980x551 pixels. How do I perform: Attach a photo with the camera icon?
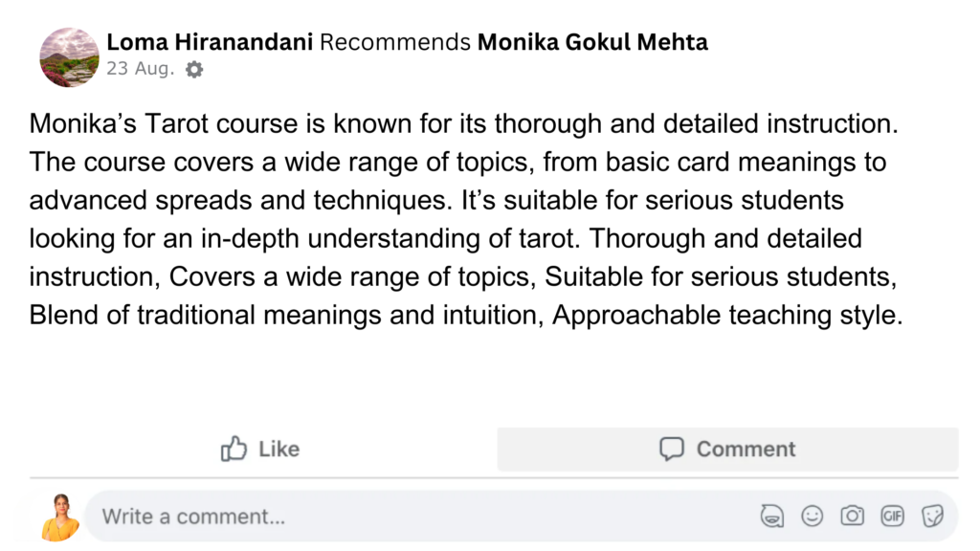[x=852, y=517]
